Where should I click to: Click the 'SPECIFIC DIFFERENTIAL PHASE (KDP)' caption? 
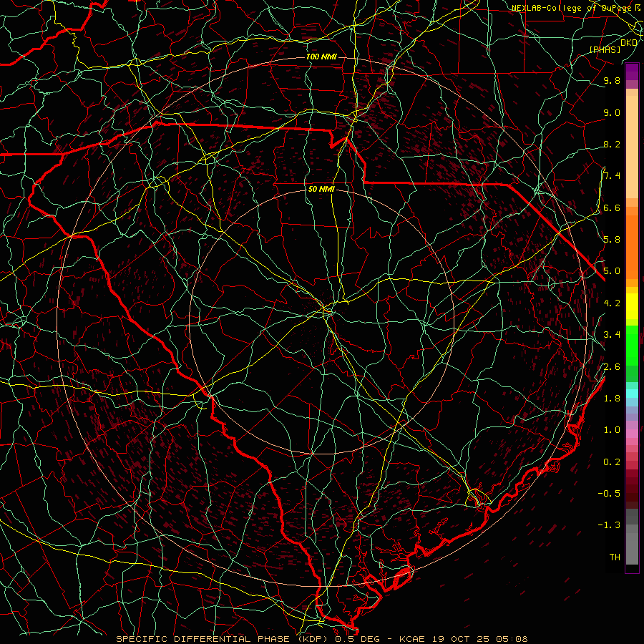point(223,639)
